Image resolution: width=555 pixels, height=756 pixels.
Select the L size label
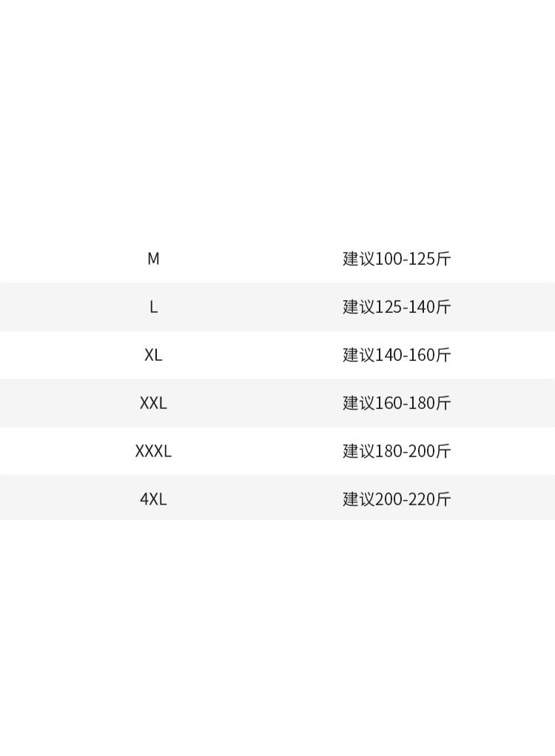tap(153, 307)
